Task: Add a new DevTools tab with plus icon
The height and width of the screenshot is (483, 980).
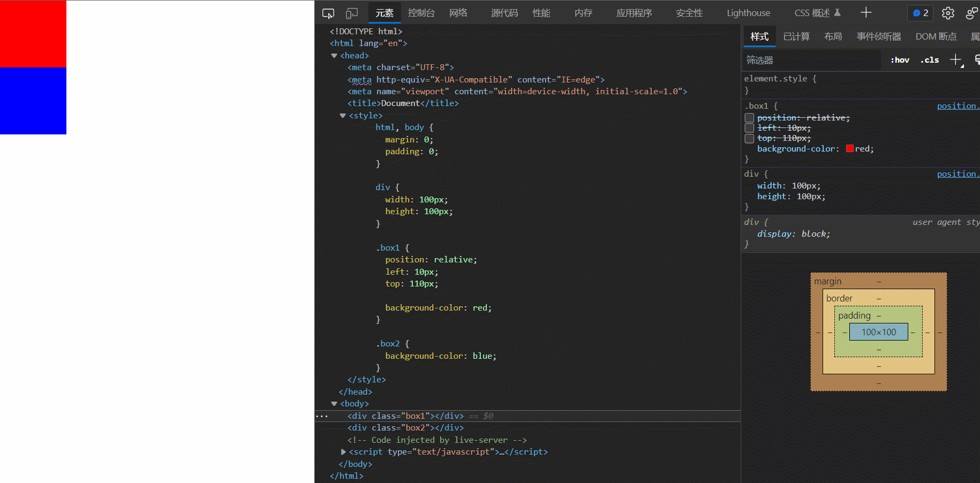Action: point(866,13)
